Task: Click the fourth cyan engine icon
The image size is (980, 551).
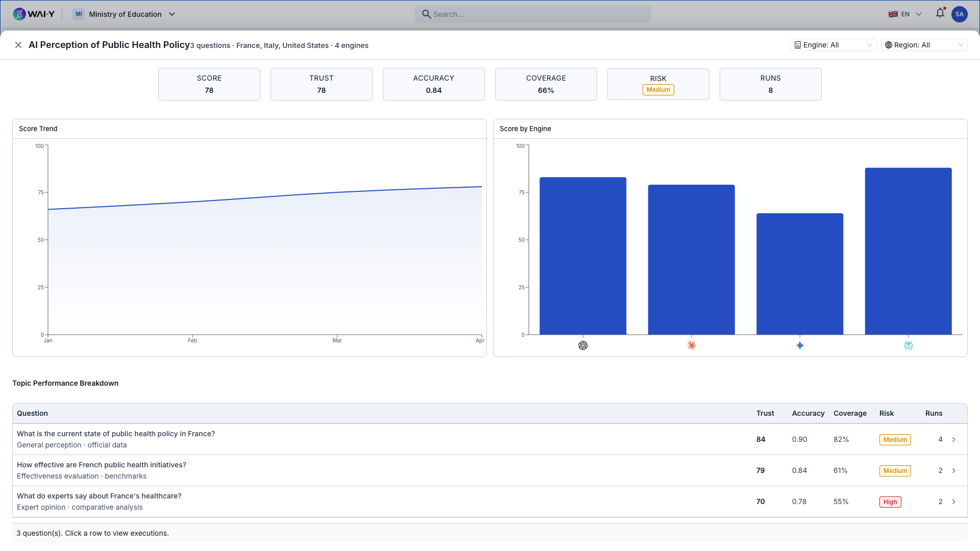Action: pos(908,345)
